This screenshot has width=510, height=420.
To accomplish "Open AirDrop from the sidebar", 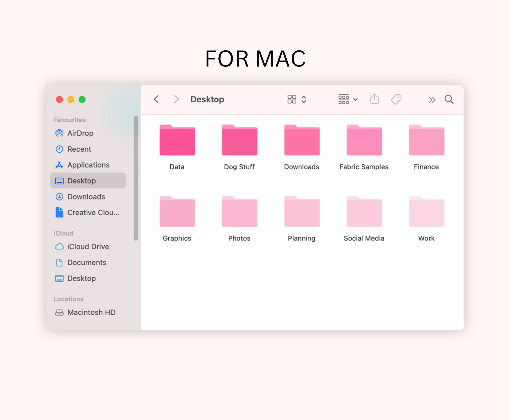I will pos(80,133).
